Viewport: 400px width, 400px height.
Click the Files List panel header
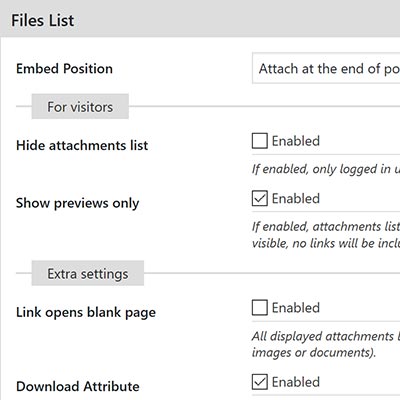click(x=200, y=20)
